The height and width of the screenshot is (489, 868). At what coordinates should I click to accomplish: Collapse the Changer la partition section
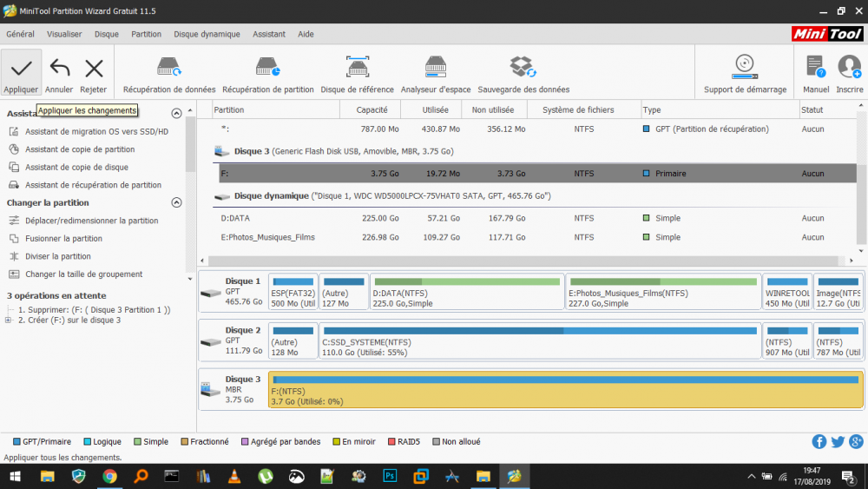(176, 202)
